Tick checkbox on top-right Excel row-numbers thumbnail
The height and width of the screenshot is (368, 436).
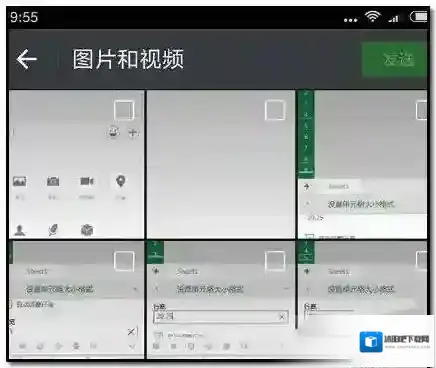coord(422,110)
